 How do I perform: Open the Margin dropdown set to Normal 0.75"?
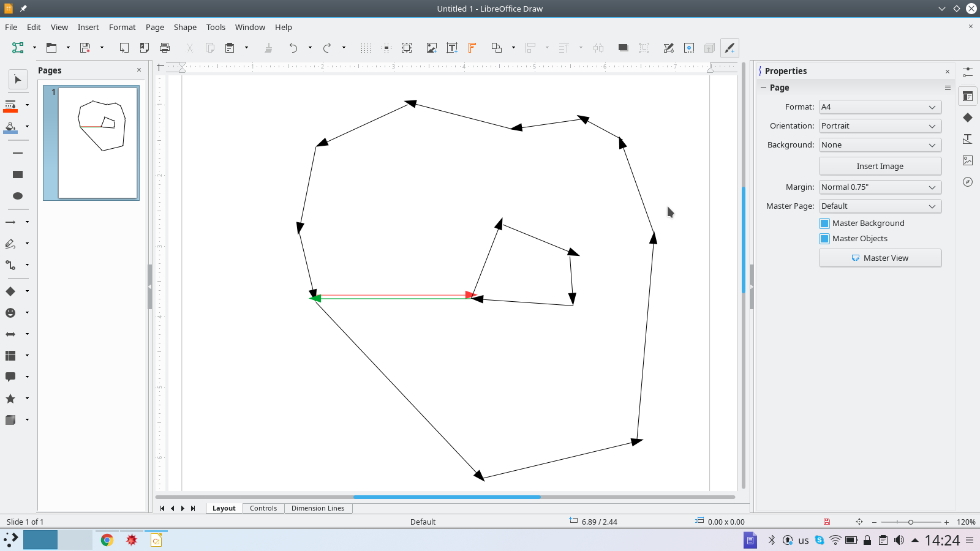880,187
